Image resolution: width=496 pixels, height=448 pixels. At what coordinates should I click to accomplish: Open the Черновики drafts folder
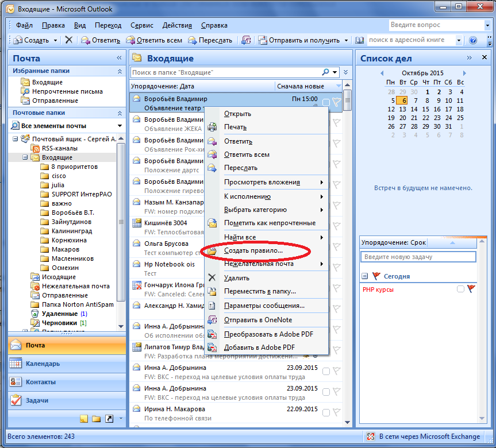59,323
